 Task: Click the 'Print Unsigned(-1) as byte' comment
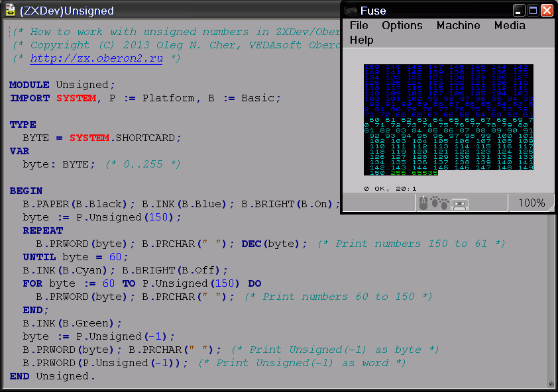(x=335, y=350)
